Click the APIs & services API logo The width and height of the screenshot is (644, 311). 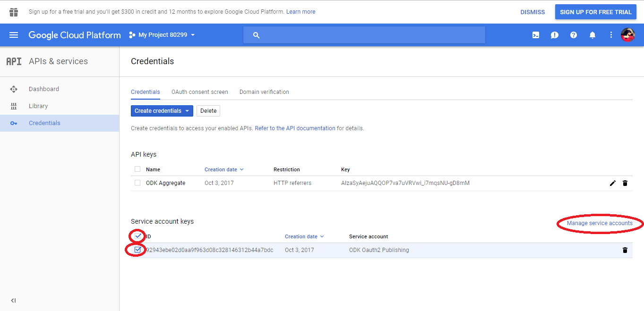click(x=14, y=61)
